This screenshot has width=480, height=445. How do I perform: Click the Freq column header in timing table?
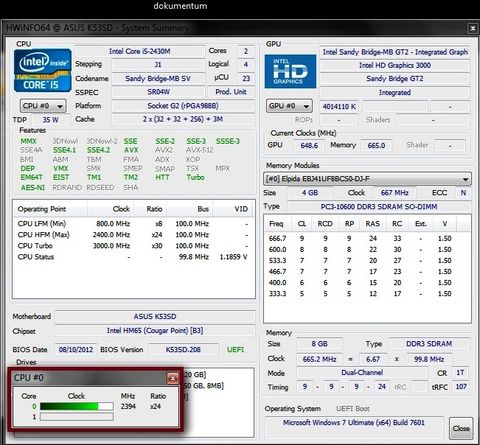pyautogui.click(x=276, y=224)
